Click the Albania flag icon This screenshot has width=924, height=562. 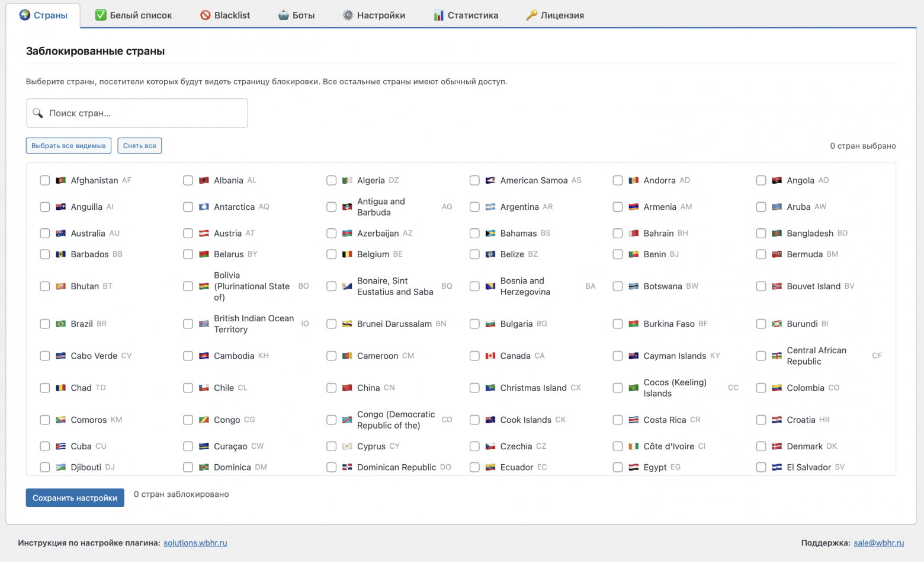pos(204,180)
